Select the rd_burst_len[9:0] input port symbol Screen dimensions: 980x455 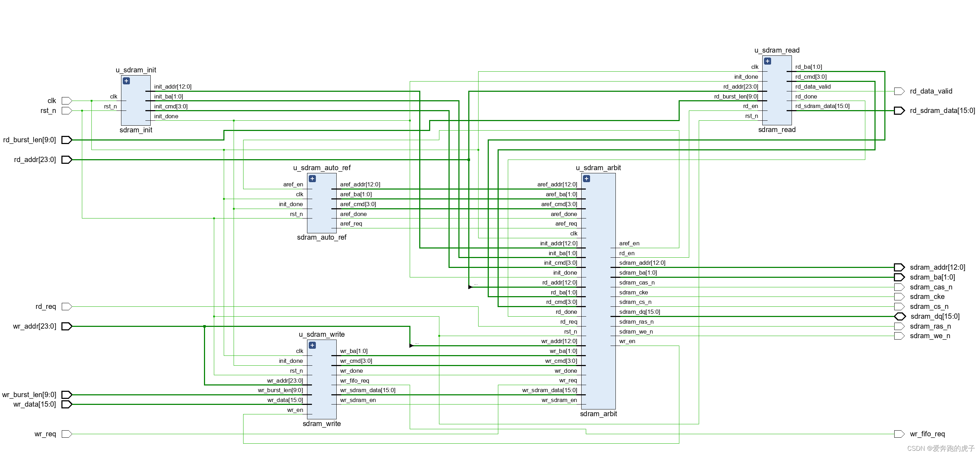click(67, 140)
